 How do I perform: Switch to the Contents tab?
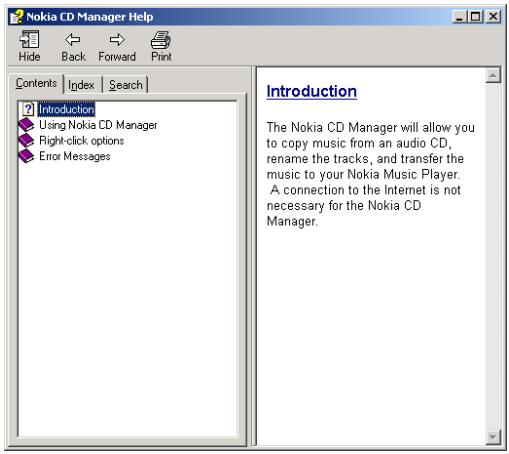coord(36,83)
